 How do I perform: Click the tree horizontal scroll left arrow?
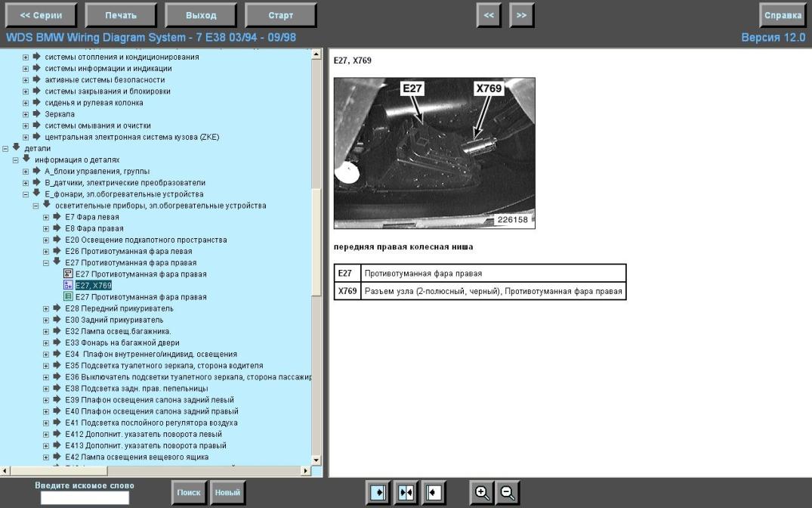coord(5,471)
